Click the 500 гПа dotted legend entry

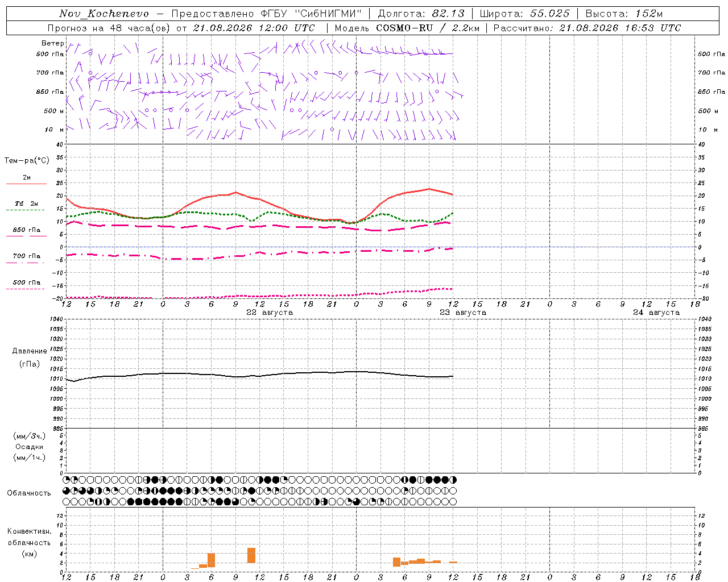click(x=27, y=282)
